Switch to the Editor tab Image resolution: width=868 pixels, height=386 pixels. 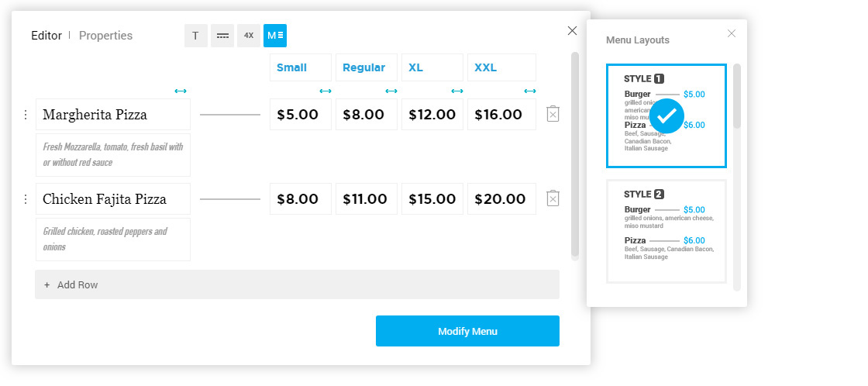(46, 36)
